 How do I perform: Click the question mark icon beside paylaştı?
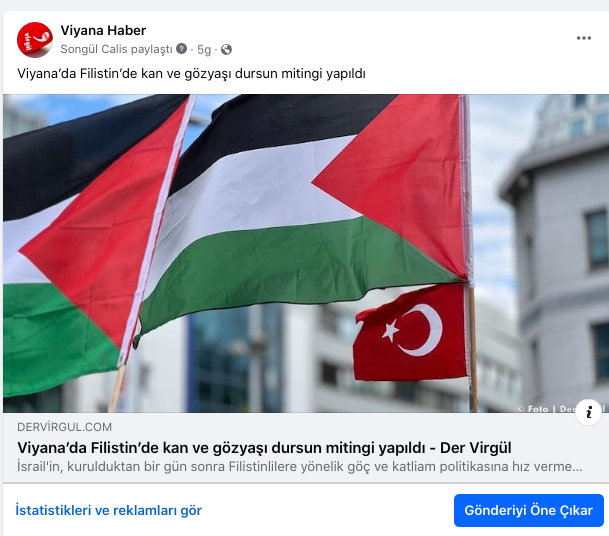click(x=181, y=49)
